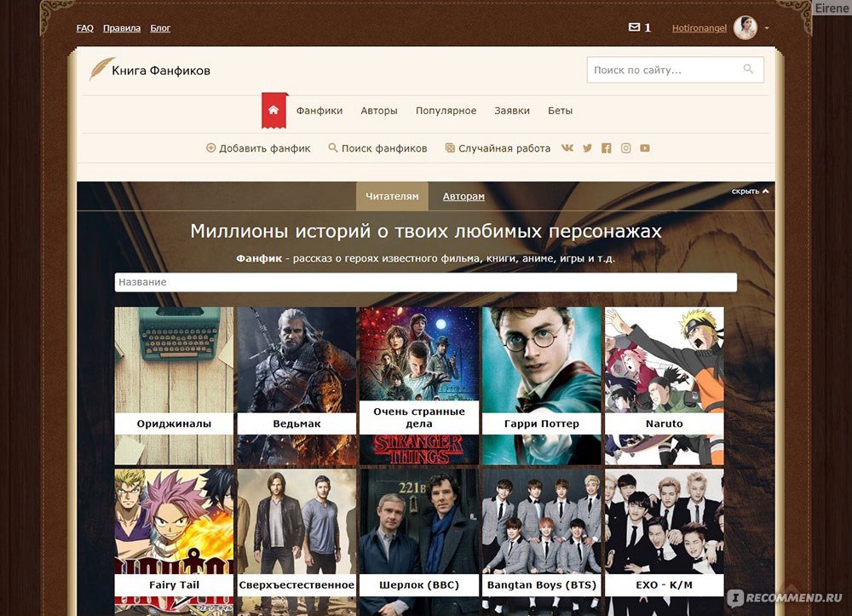Open the messages envelope icon

[634, 27]
